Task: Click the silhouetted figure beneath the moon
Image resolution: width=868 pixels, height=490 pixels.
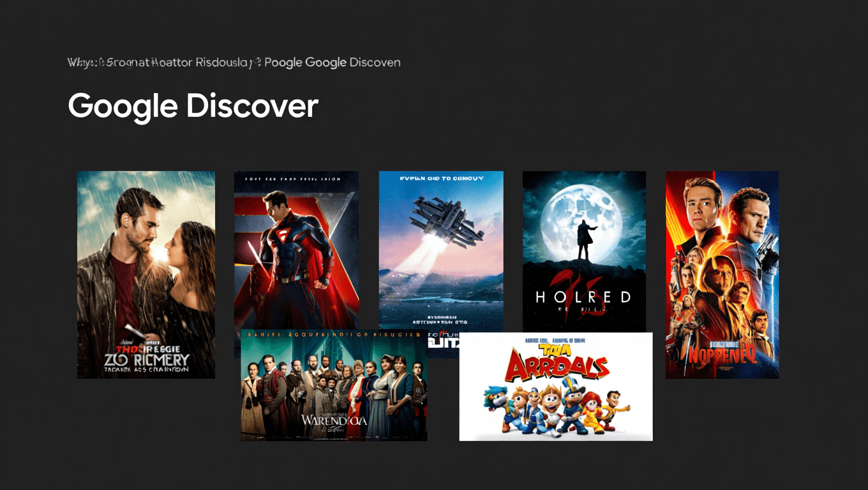Action: (583, 239)
